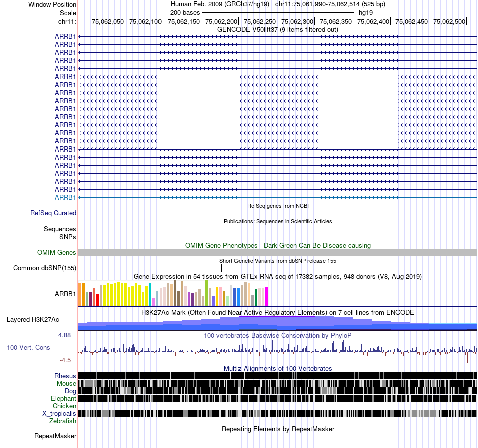Click the Window Position label
This screenshot has height=448, width=478.
pyautogui.click(x=52, y=4)
